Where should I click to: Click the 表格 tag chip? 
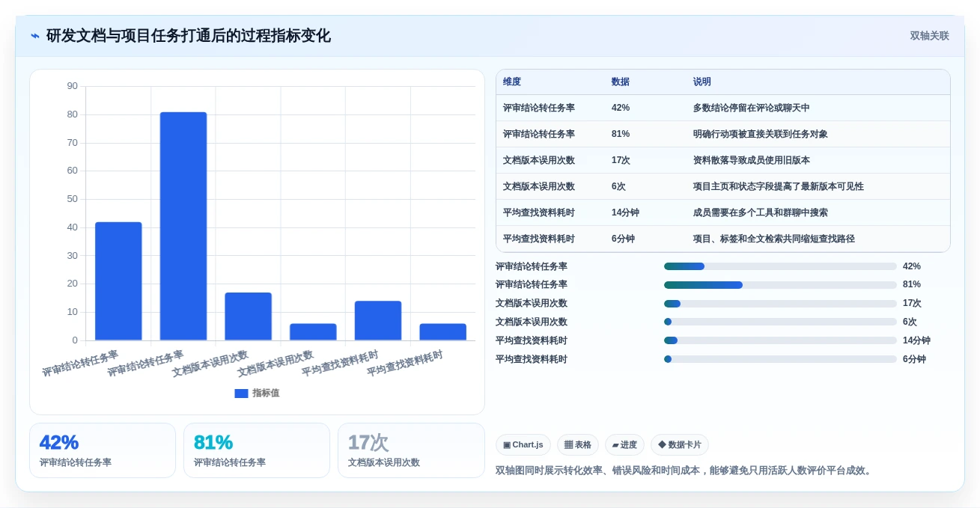[578, 444]
